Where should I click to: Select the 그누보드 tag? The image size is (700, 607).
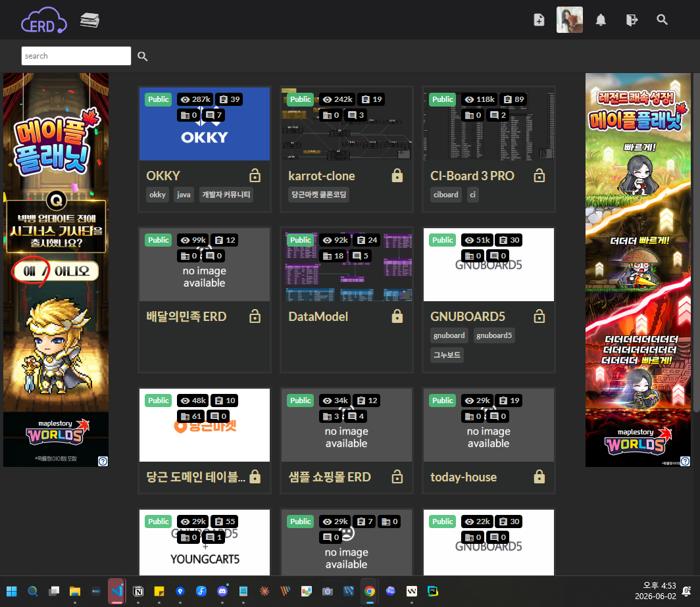(447, 355)
